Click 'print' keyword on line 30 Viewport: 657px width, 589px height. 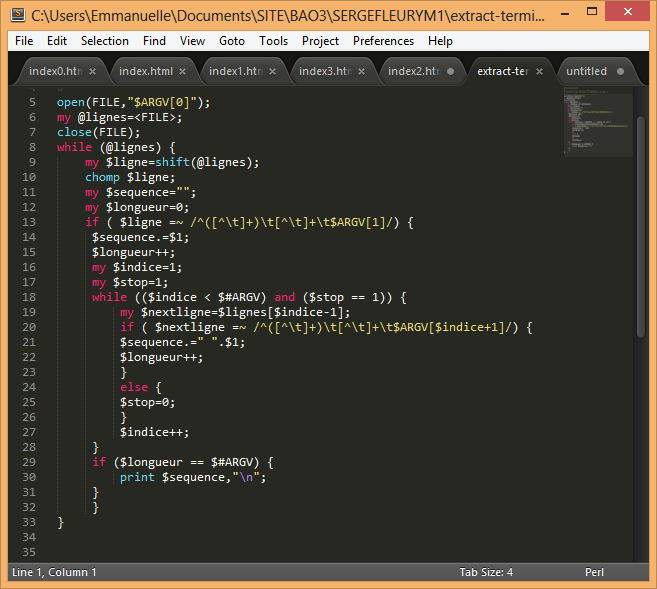[137, 477]
